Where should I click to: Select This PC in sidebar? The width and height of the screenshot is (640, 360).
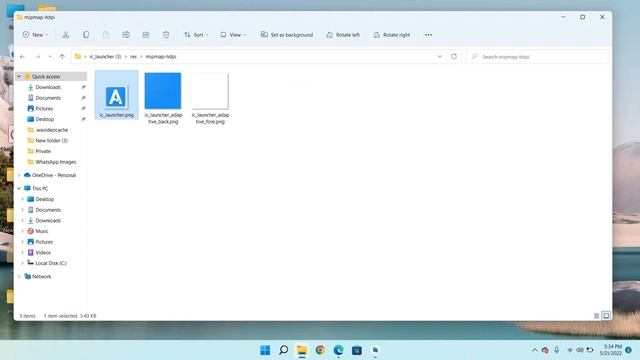tap(40, 189)
